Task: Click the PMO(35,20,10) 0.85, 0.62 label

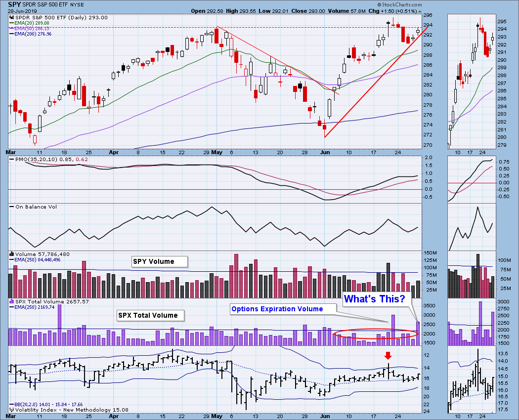Action: (51, 160)
